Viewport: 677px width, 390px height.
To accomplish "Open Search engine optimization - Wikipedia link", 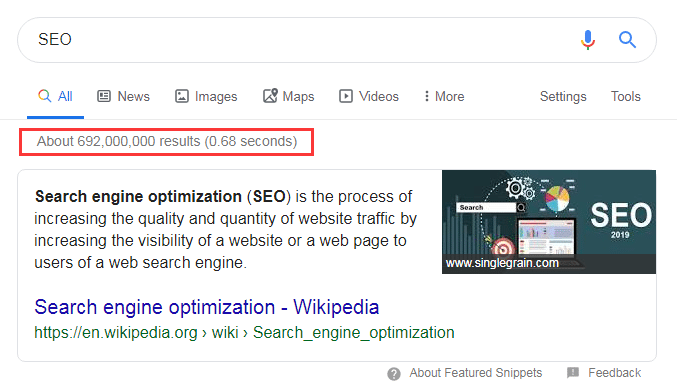I will click(207, 307).
